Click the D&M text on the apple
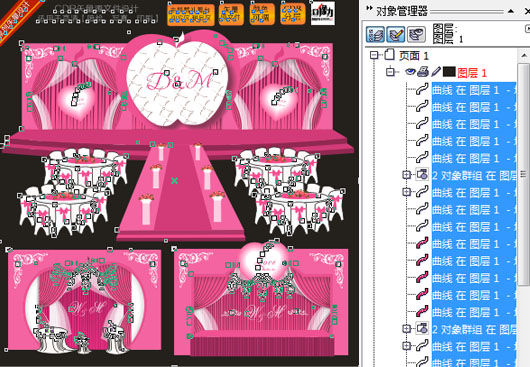530x367 pixels. coord(179,81)
